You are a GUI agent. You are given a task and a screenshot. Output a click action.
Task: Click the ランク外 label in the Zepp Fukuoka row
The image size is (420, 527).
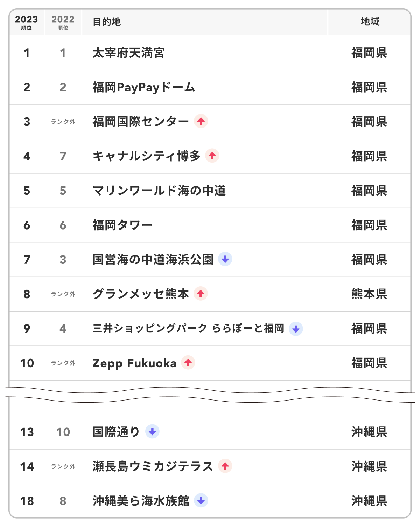click(x=63, y=363)
